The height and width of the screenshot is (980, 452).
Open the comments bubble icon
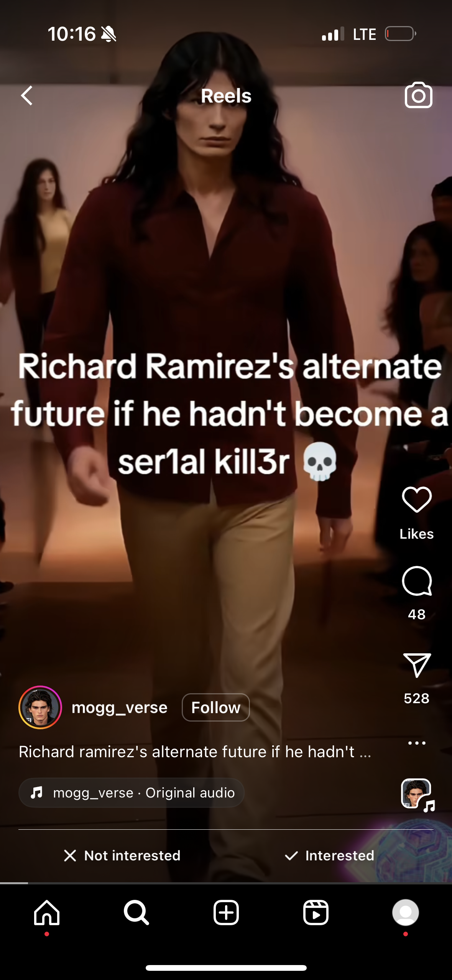417,581
